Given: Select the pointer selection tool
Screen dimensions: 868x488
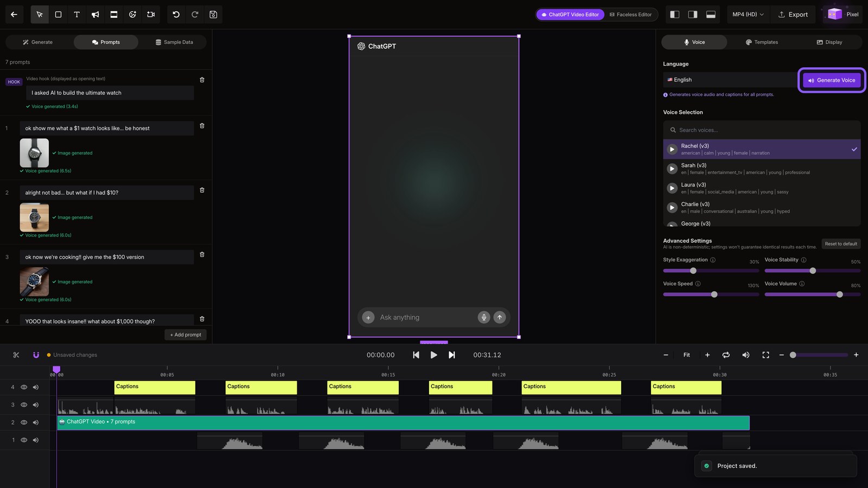Looking at the screenshot, I should coord(40,15).
